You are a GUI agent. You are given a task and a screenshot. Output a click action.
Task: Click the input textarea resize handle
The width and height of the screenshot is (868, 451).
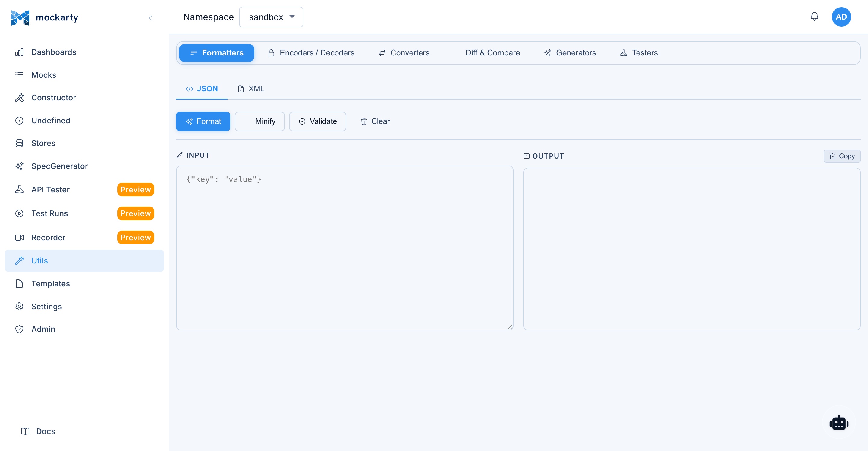coord(510,327)
